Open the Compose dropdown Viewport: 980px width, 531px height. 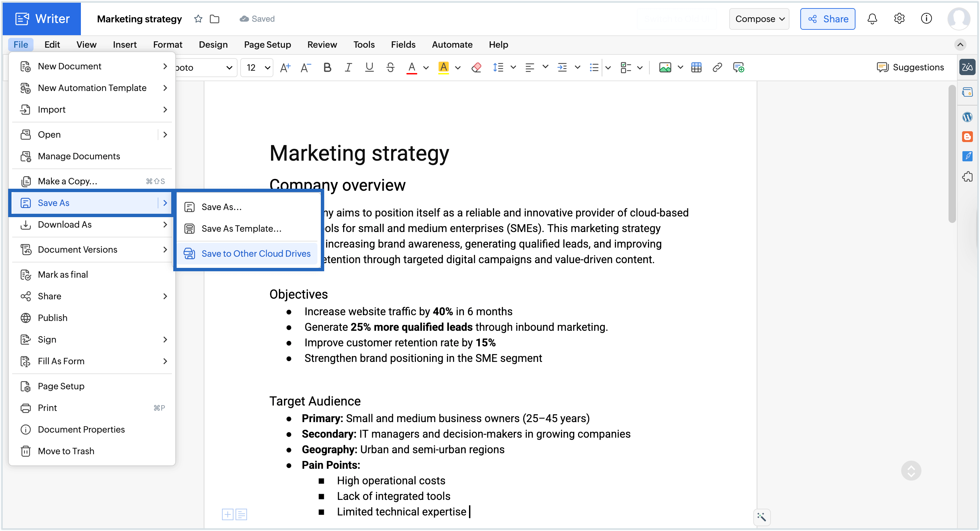click(x=759, y=19)
